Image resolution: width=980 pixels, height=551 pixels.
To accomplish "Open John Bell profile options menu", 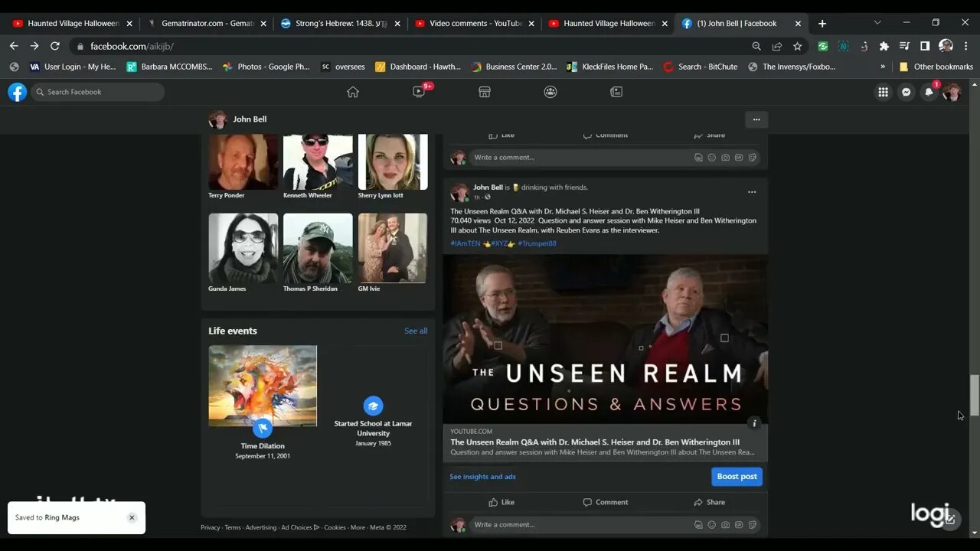I will (756, 119).
